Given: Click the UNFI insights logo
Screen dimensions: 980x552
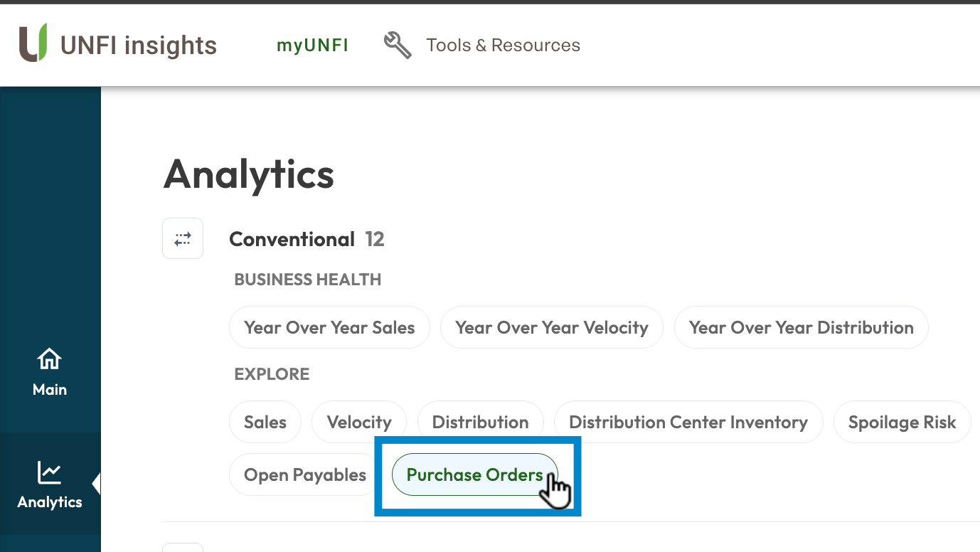Looking at the screenshot, I should tap(117, 44).
